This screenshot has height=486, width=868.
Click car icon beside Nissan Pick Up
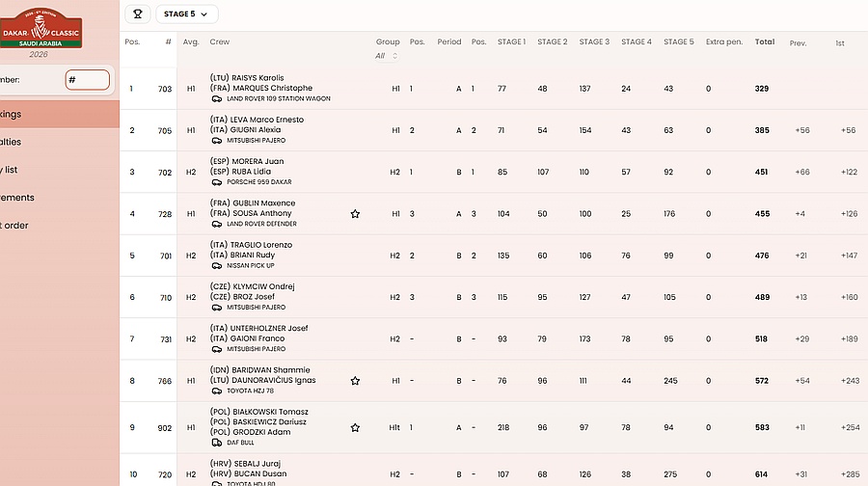216,265
